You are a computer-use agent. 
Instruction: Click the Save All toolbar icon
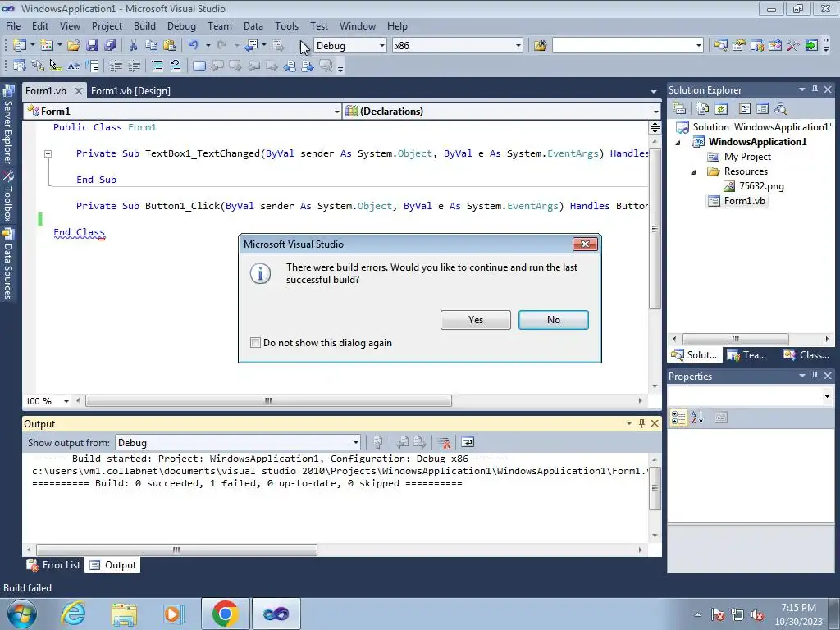110,46
